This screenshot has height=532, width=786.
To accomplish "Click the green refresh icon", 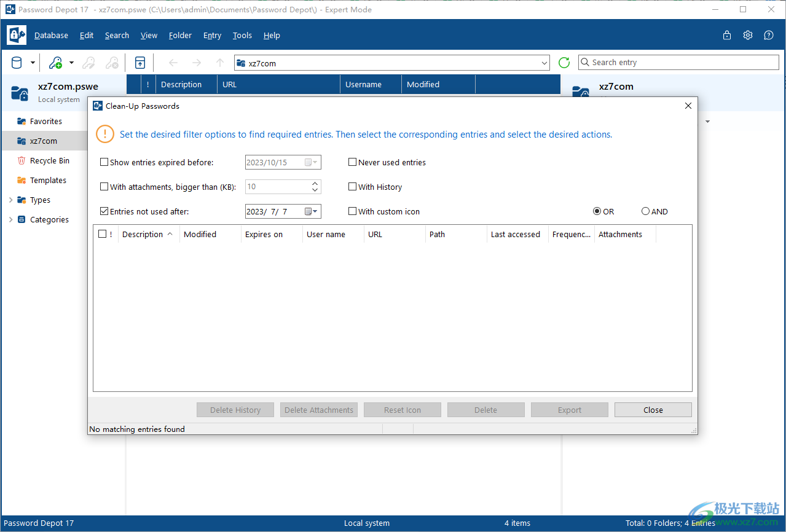I will (564, 62).
